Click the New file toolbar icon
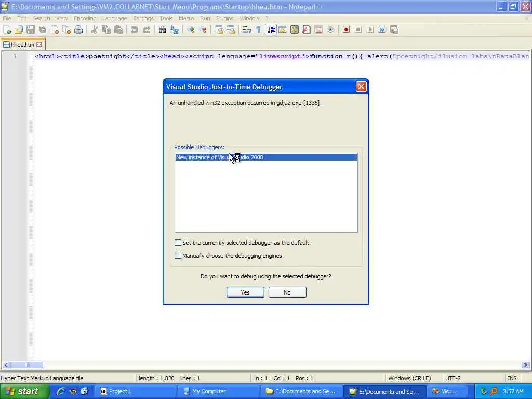The height and width of the screenshot is (399, 532). 7,30
